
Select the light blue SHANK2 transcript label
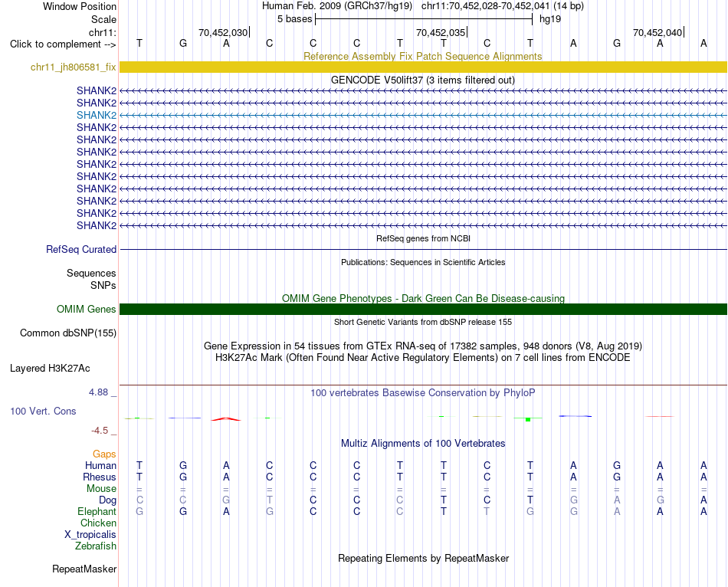click(97, 115)
